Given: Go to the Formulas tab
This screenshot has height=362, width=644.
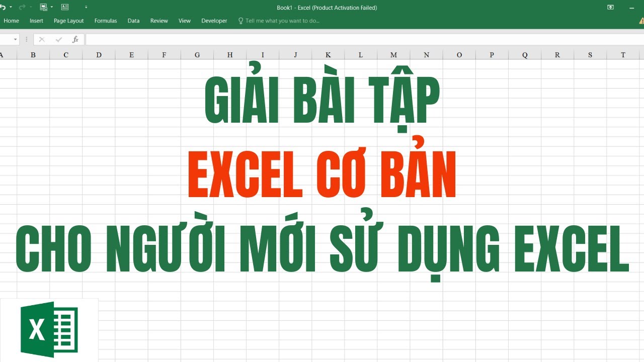Looking at the screenshot, I should (x=106, y=21).
